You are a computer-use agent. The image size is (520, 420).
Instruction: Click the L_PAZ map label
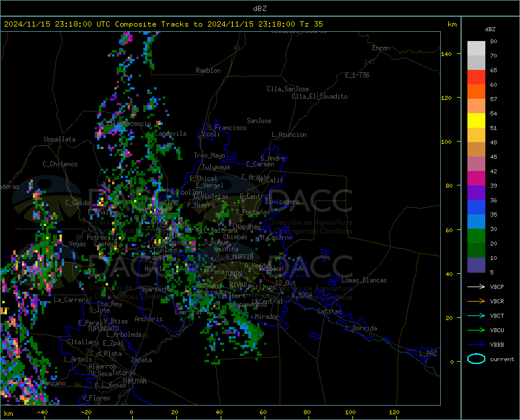click(428, 354)
